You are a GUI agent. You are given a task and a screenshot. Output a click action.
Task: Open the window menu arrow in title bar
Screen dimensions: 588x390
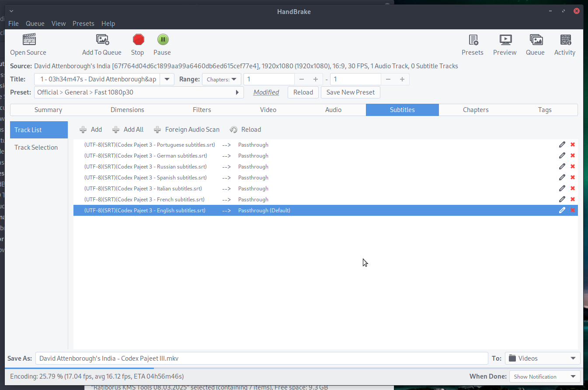coord(11,11)
